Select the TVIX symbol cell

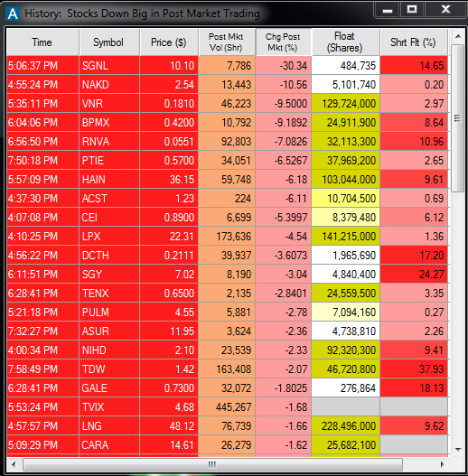click(109, 407)
